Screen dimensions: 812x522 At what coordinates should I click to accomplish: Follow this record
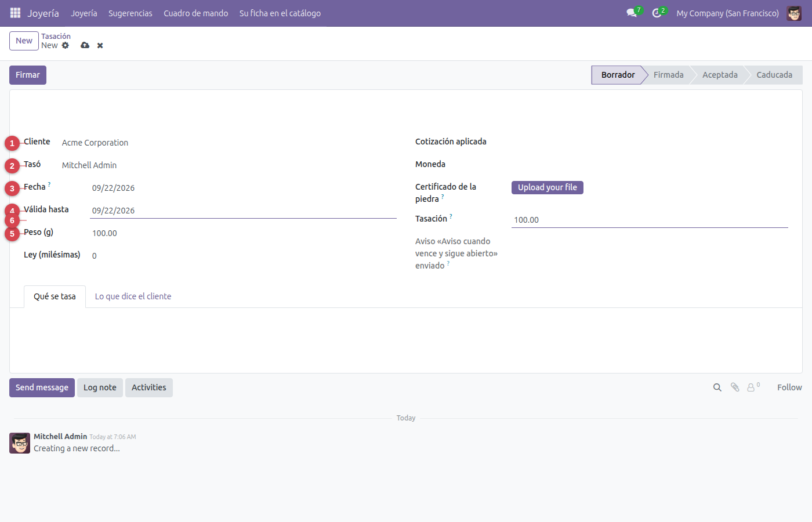click(x=789, y=387)
